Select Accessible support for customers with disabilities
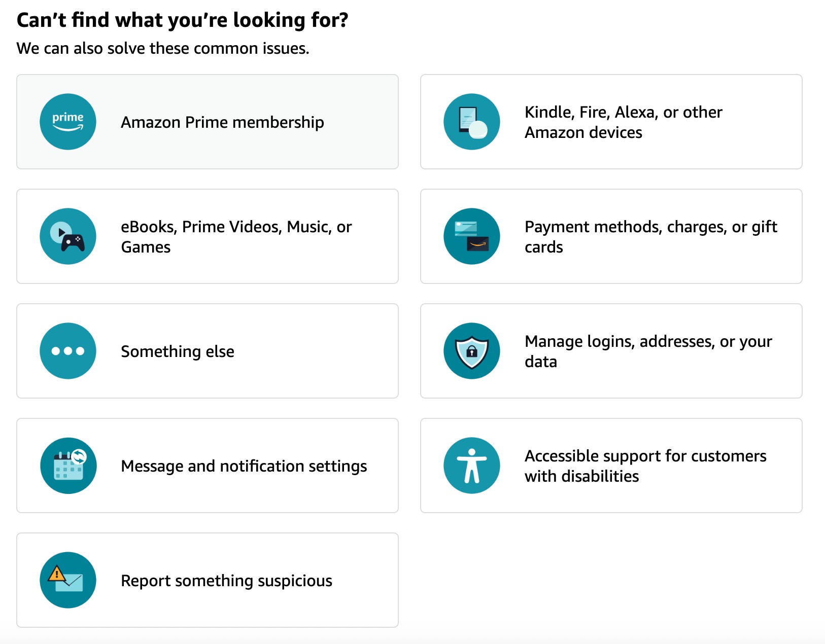Image resolution: width=825 pixels, height=644 pixels. pyautogui.click(x=611, y=466)
